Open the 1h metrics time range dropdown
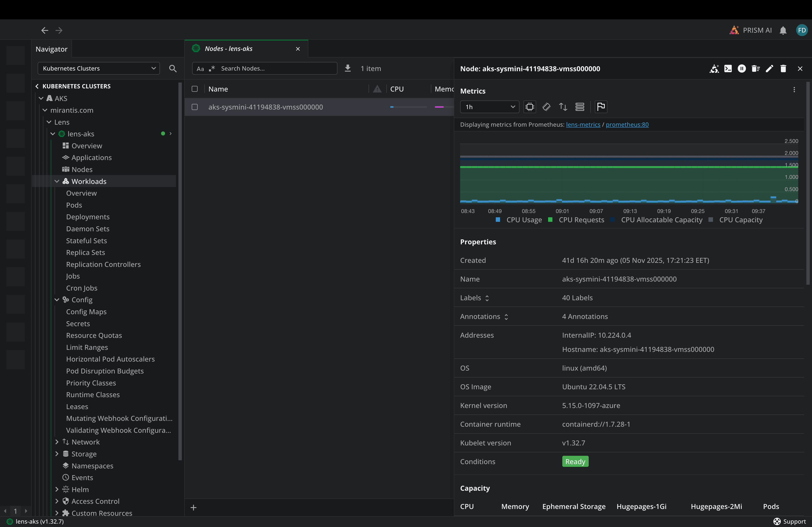Screen dimensions: 812x527 489,107
